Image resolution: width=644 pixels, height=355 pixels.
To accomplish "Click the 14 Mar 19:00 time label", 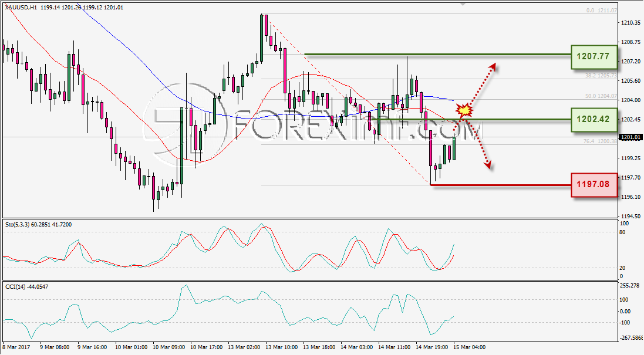I will click(x=431, y=347).
